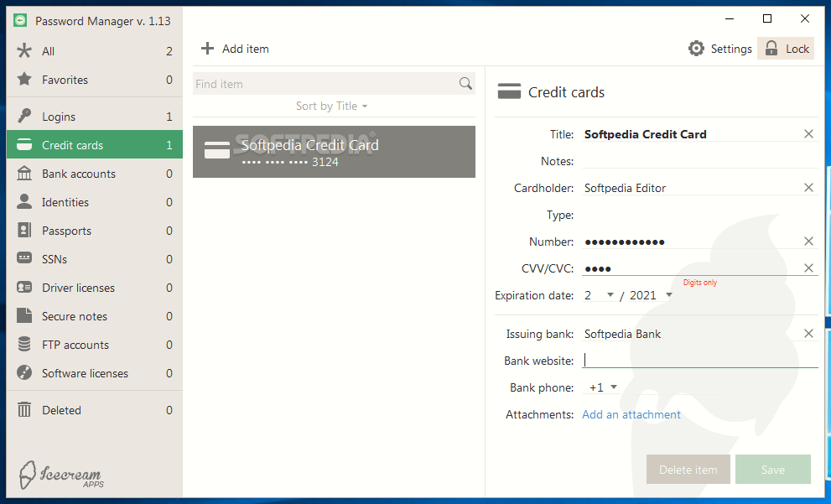Image resolution: width=831 pixels, height=504 pixels.
Task: Click the search magnifier icon
Action: point(465,83)
